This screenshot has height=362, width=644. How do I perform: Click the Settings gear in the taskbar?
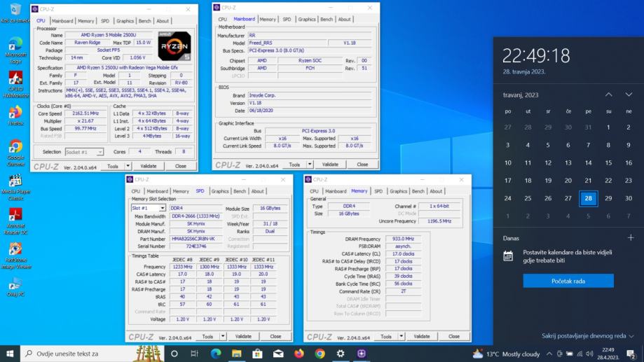click(341, 354)
